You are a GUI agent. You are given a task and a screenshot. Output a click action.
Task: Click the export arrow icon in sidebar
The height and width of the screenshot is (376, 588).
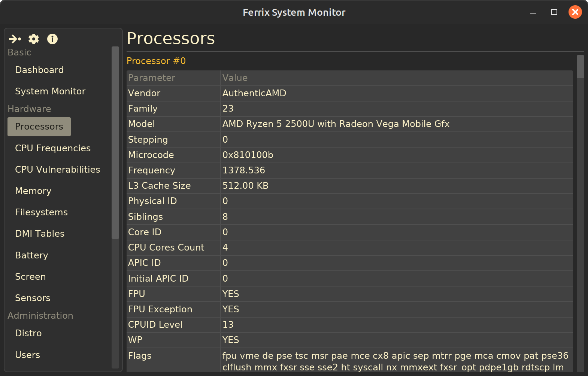[x=15, y=39]
